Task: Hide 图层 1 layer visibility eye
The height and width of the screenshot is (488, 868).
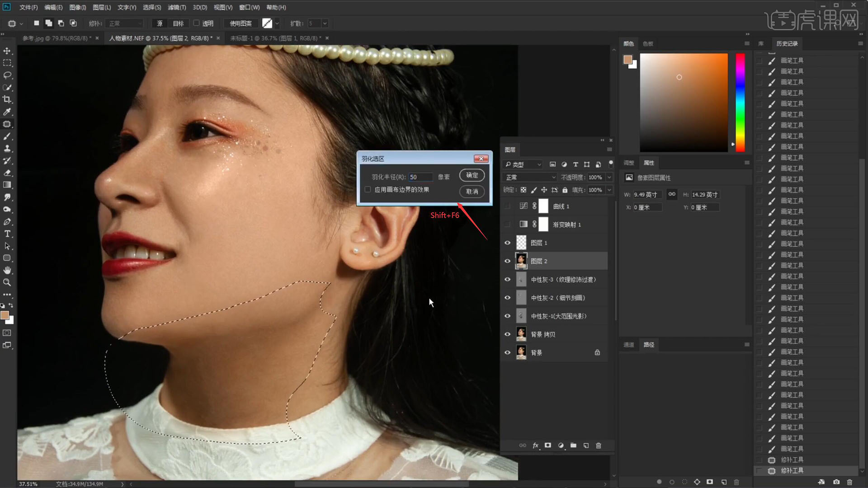Action: [507, 243]
